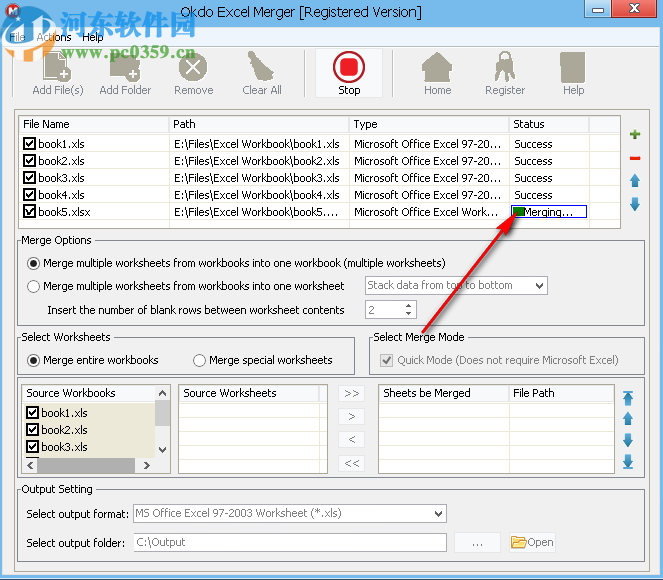Click the File Path column header
The image size is (663, 580).
(x=561, y=393)
